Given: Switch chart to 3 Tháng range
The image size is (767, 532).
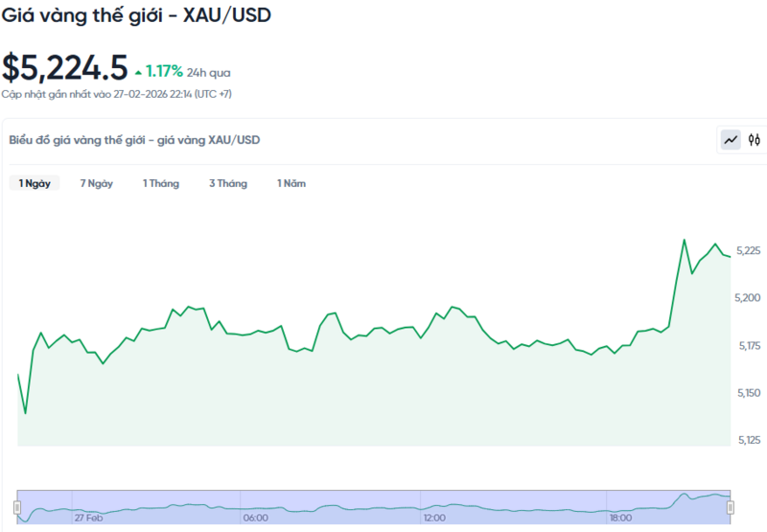Looking at the screenshot, I should (x=228, y=183).
